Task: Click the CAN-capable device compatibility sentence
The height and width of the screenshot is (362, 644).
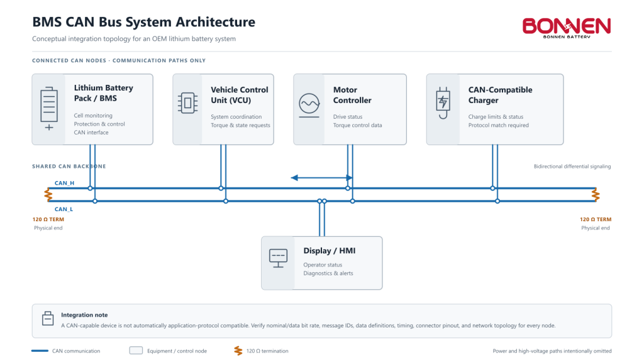Action: 308,326
